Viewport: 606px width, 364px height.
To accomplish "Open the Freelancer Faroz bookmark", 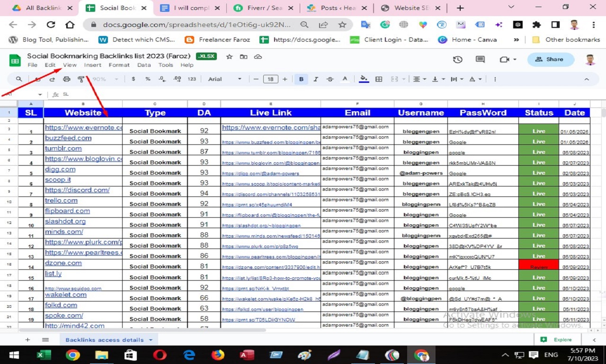I will tap(217, 40).
